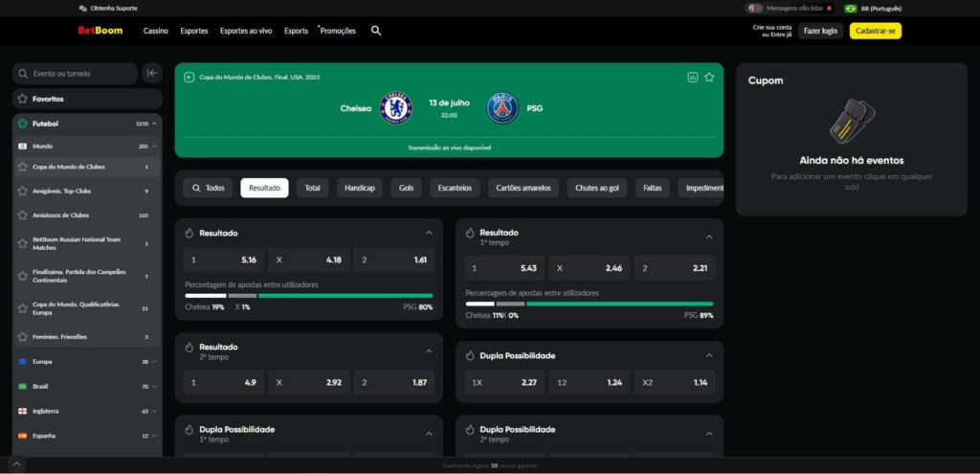Collapse Dupla Possibilidade 1X 2.27 panel

709,355
